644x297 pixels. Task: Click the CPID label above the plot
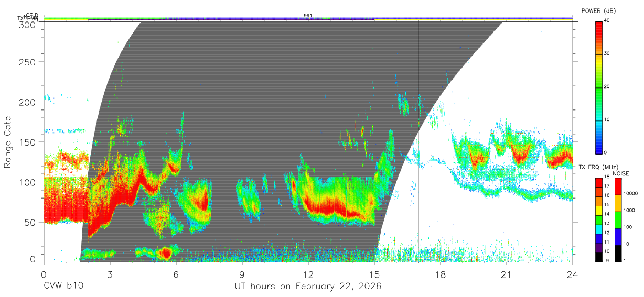pyautogui.click(x=32, y=15)
